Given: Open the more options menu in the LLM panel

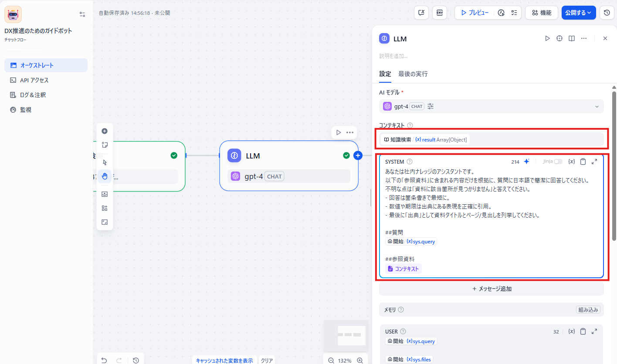Looking at the screenshot, I should [x=583, y=38].
